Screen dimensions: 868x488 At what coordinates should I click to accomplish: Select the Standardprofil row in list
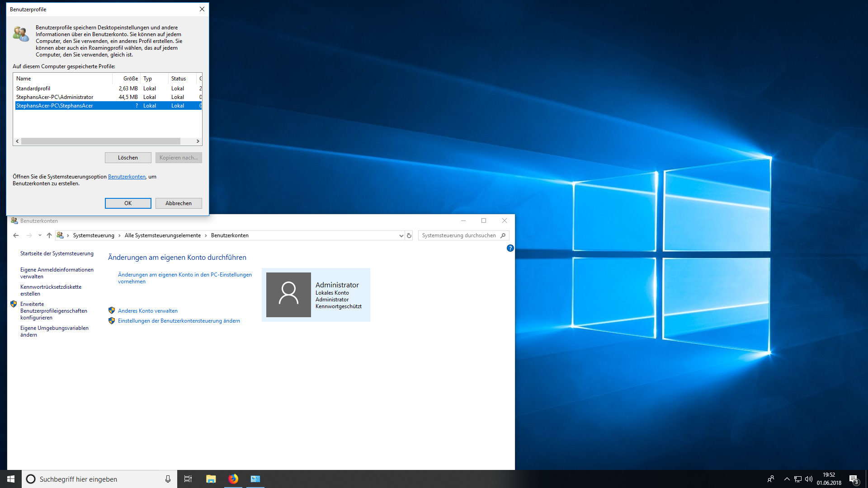coord(33,89)
